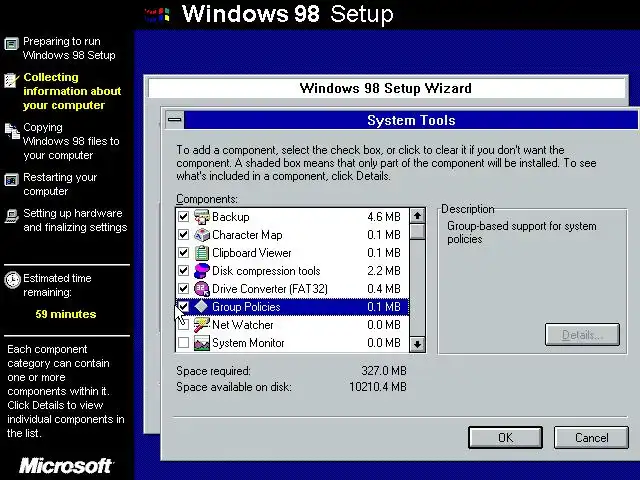Click the Clipboard Viewer icon
The image size is (640, 480).
(202, 253)
